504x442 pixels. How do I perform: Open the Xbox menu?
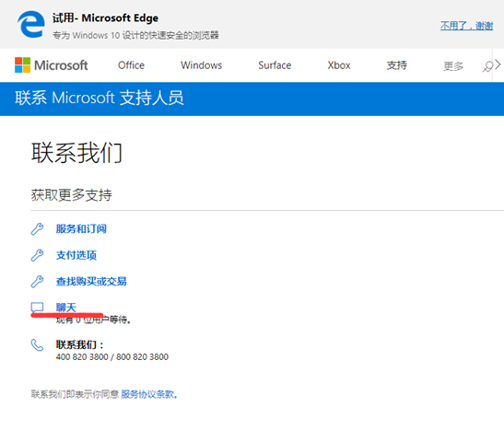click(x=339, y=65)
